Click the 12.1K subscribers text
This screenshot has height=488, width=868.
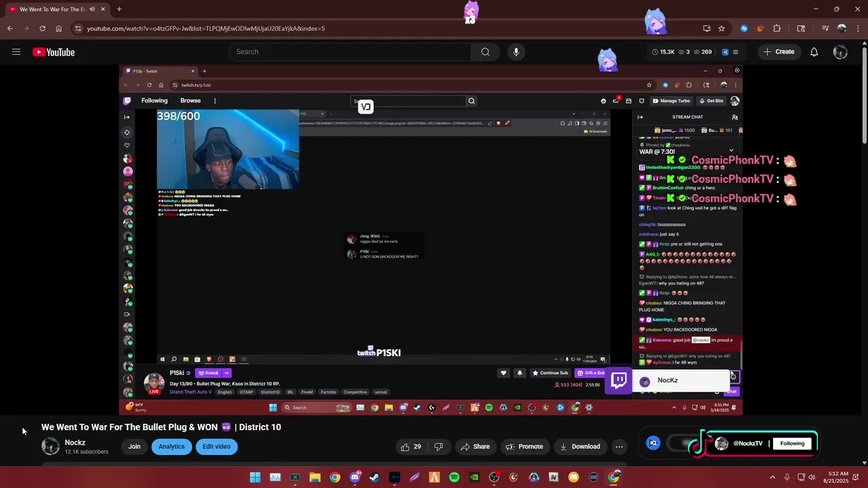(86, 452)
